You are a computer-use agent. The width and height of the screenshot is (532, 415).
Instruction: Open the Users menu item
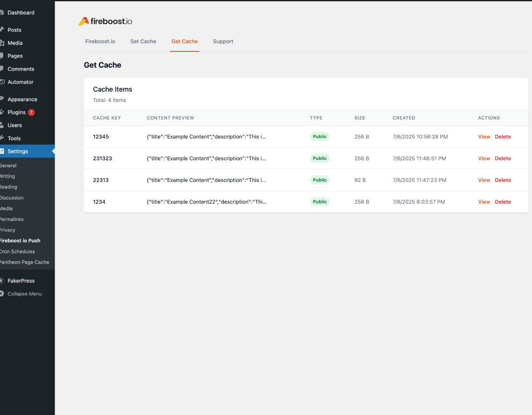(x=15, y=125)
